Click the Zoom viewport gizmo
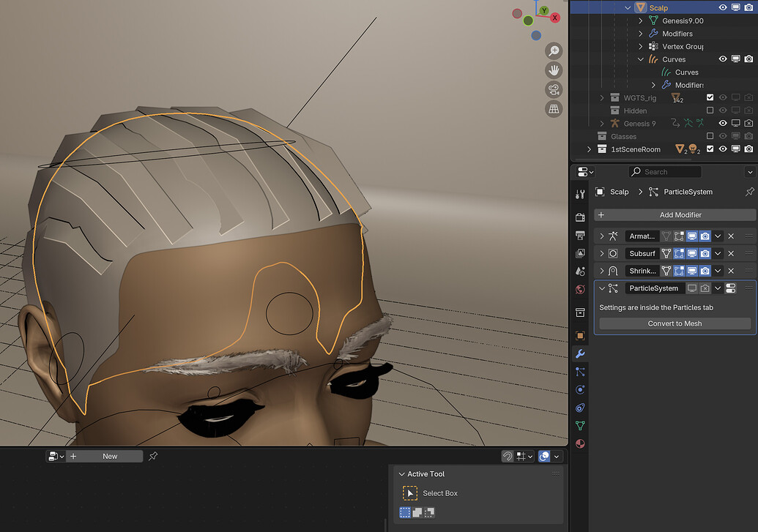The width and height of the screenshot is (758, 532). click(x=554, y=50)
